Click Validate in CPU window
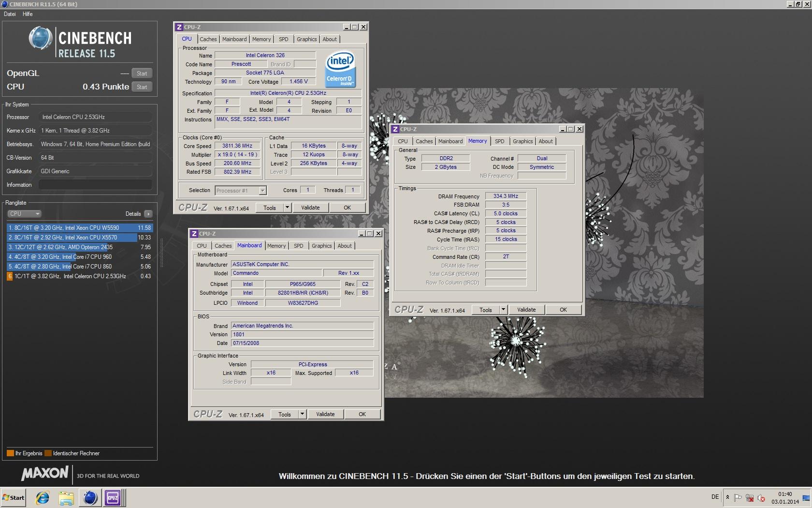Image resolution: width=812 pixels, height=508 pixels. (x=310, y=208)
